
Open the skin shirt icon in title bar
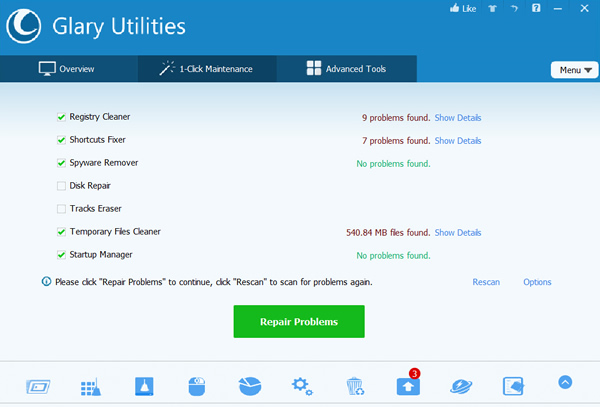492,8
